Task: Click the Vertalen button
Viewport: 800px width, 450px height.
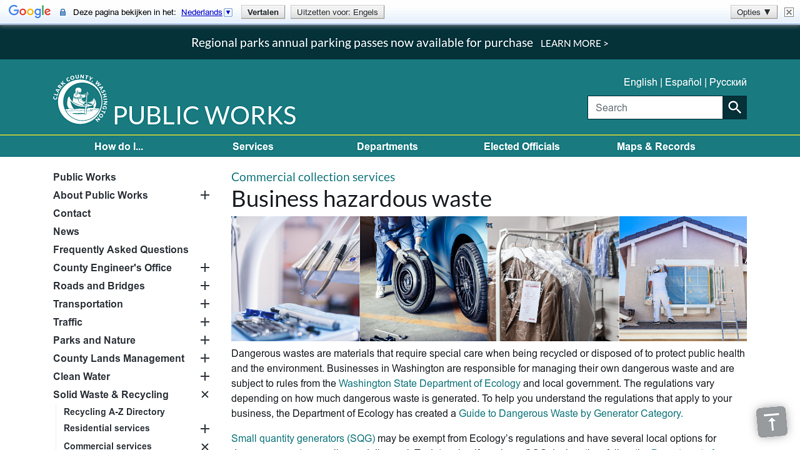Action: tap(263, 12)
